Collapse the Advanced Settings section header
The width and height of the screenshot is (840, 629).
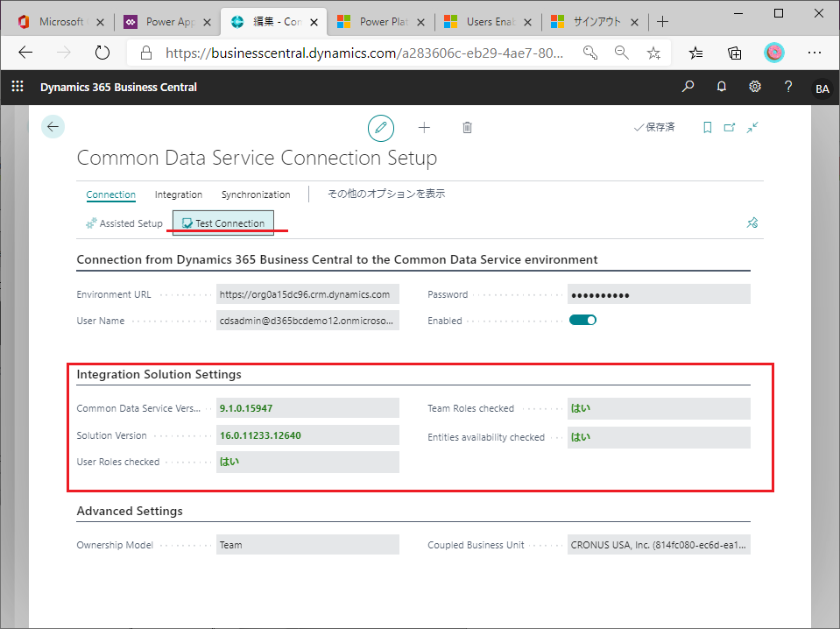(x=130, y=511)
